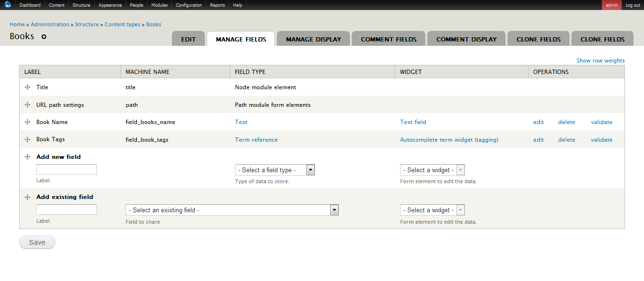Grab the drag handle for Title row
Viewport: 644px width, 281px height.
[27, 87]
